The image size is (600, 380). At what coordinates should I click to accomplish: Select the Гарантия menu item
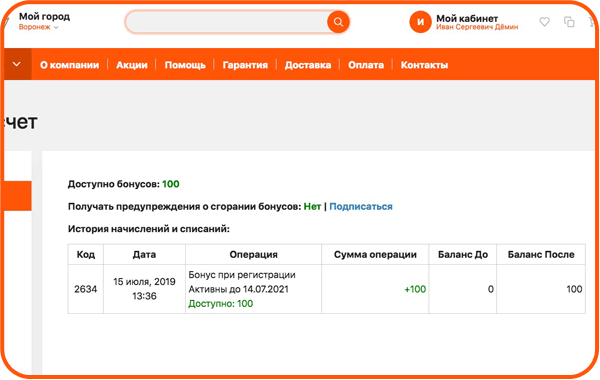point(245,65)
